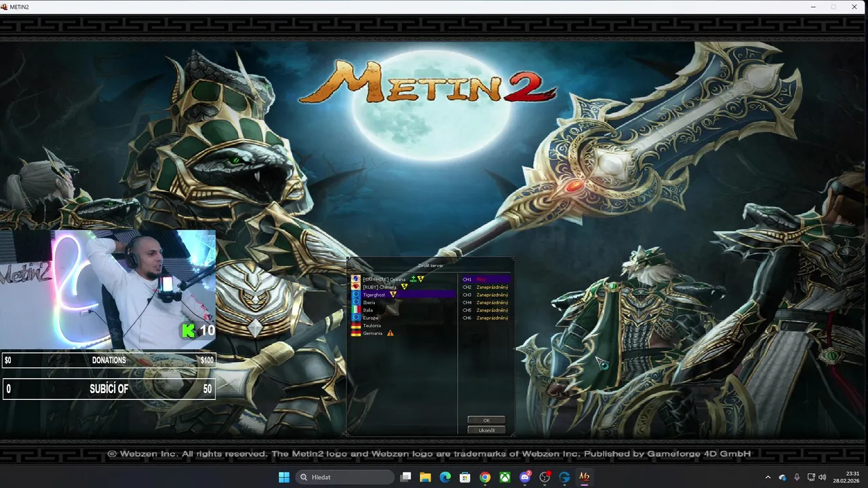Open Google Chrome from the taskbar
This screenshot has height=488, width=868.
[485, 477]
